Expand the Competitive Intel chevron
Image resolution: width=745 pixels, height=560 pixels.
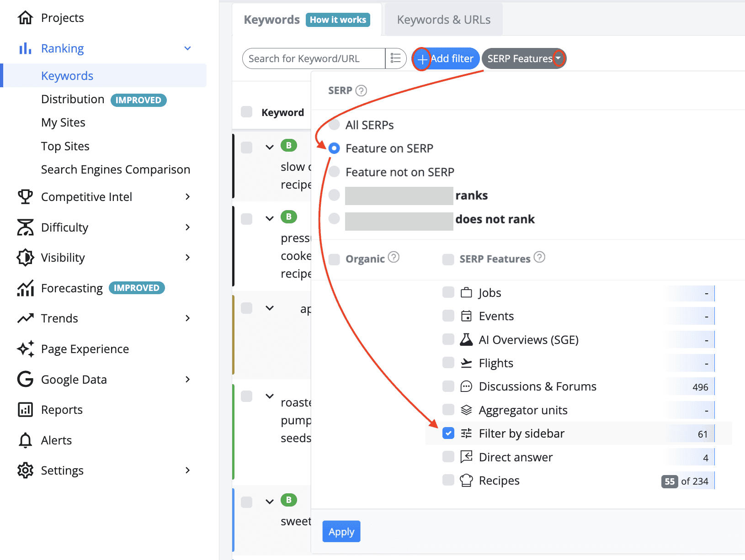pyautogui.click(x=187, y=197)
